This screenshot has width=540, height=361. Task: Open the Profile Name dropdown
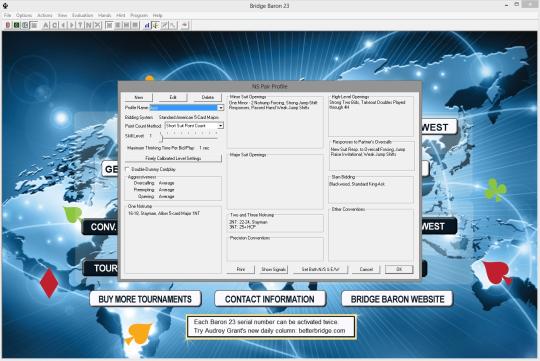(x=220, y=108)
